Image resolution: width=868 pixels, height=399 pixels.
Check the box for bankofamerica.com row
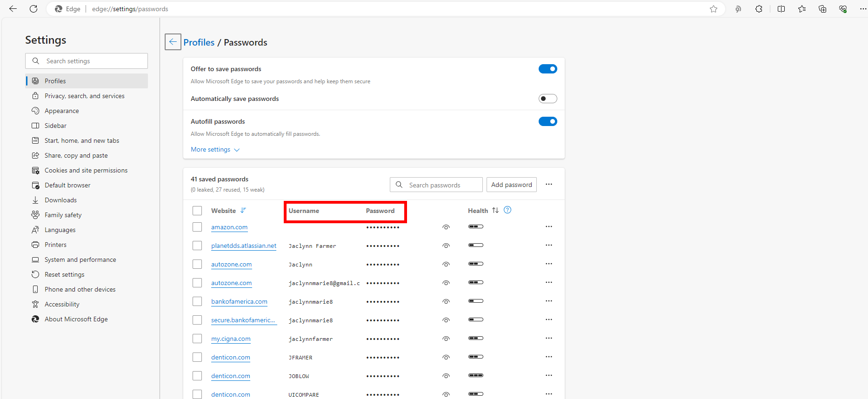[197, 301]
